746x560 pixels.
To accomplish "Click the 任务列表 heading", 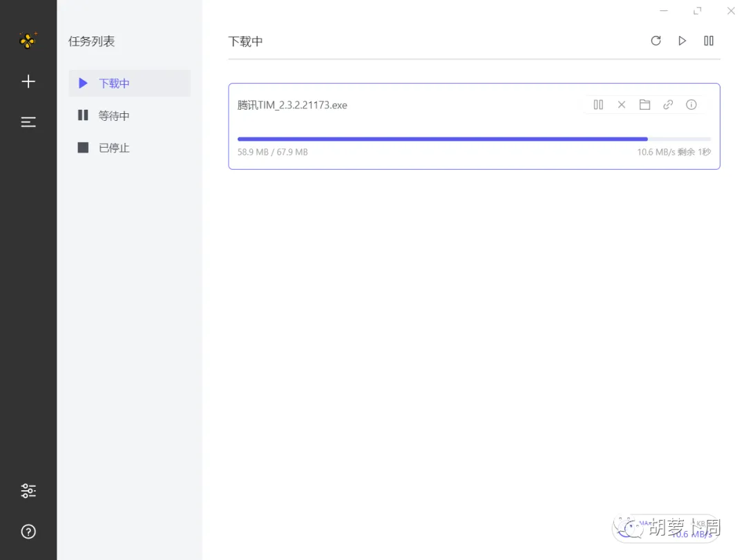I will coord(91,41).
